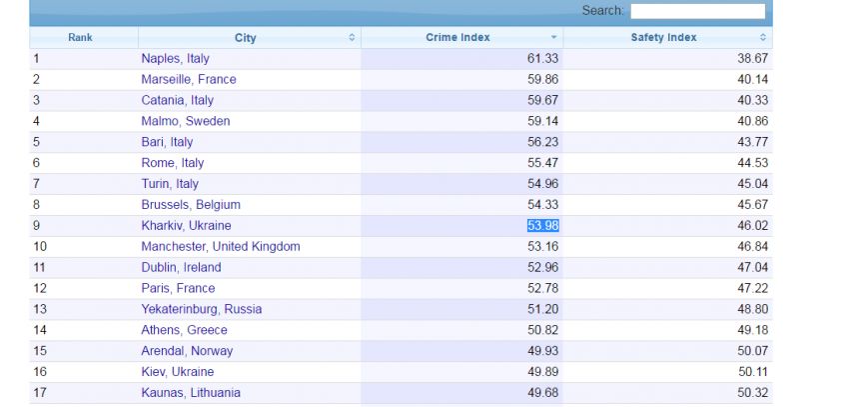This screenshot has width=868, height=407.
Task: Open the Naples, Italy link
Action: (x=175, y=58)
